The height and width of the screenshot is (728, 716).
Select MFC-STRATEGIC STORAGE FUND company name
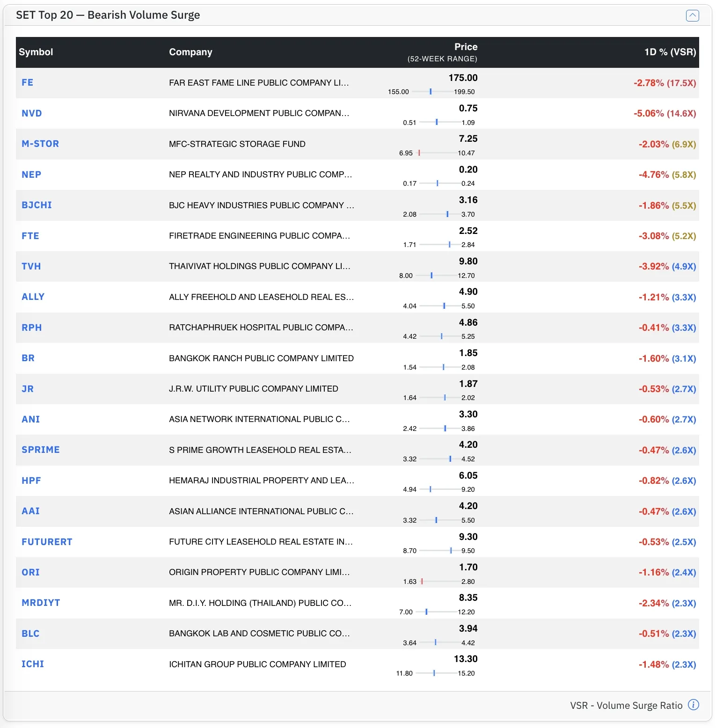[x=237, y=144]
